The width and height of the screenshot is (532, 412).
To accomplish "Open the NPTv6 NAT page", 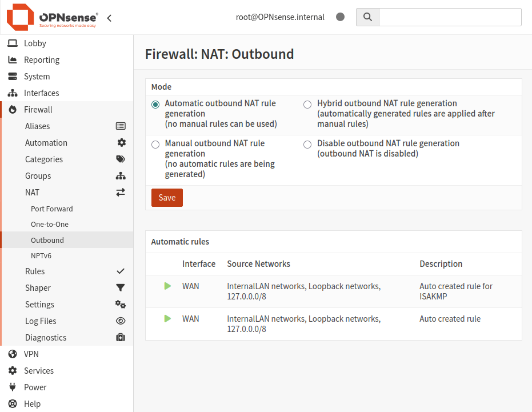I will (x=41, y=256).
